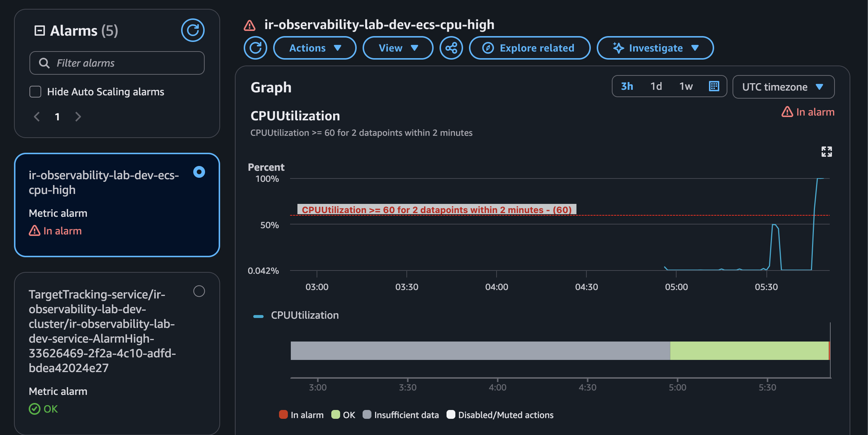
Task: Open the ir-observability-lab-dev-ecs-cpu-high alarm card title
Action: pos(104,183)
